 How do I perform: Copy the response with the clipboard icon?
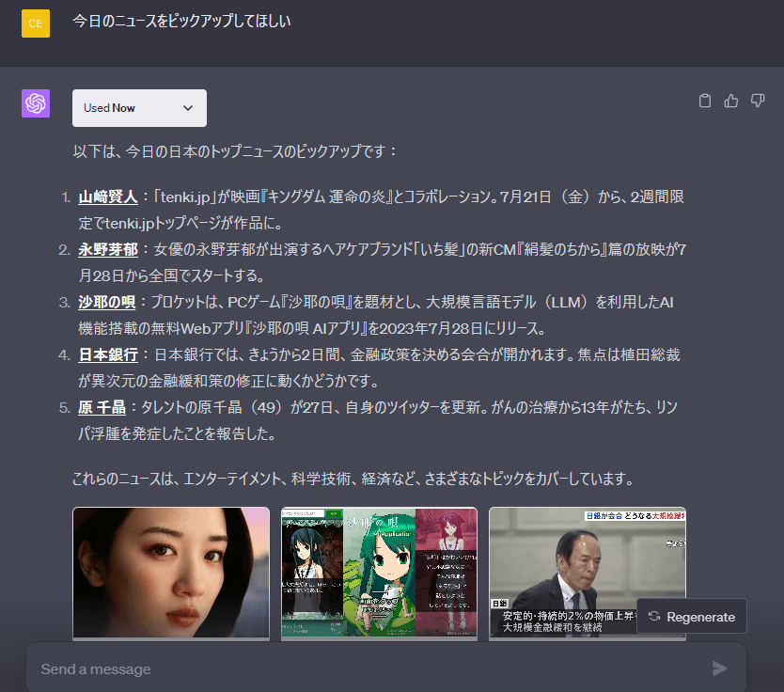point(704,101)
